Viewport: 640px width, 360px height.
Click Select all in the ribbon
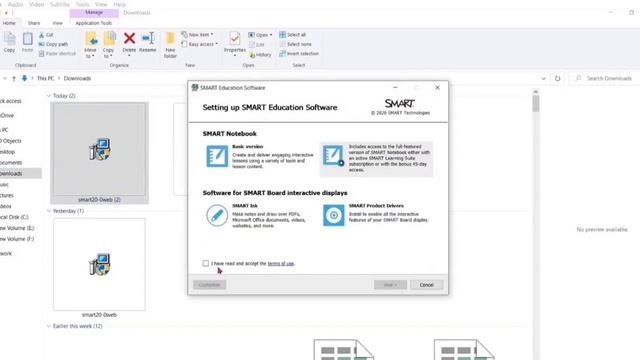point(293,35)
